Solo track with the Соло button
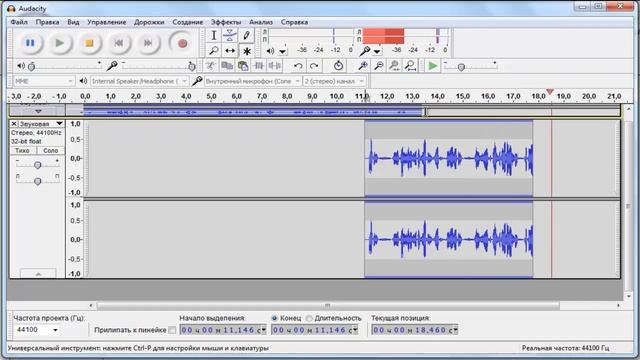The width and height of the screenshot is (640, 360). 51,151
